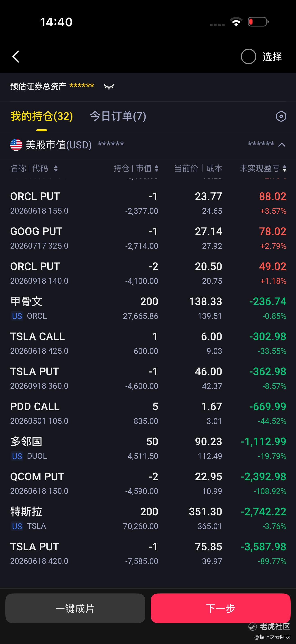Sort by name/code column arrows
The width and height of the screenshot is (296, 644).
[x=56, y=168]
